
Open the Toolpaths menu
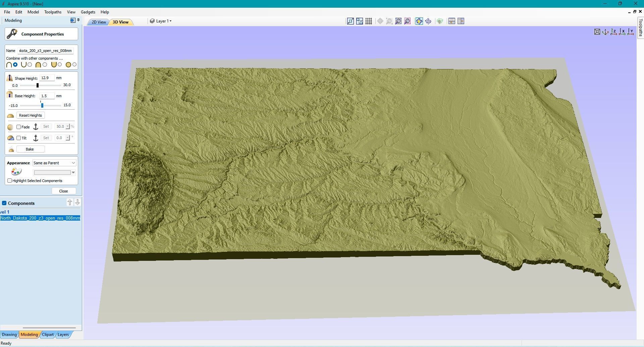click(x=53, y=12)
